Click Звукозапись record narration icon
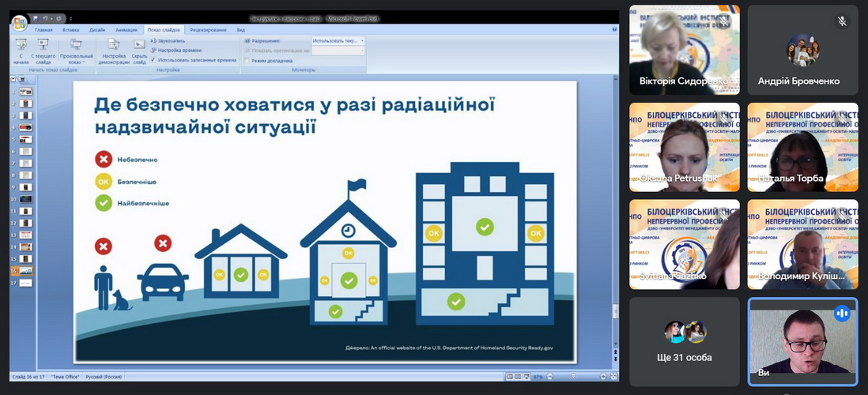Image resolution: width=868 pixels, height=395 pixels. pos(153,40)
